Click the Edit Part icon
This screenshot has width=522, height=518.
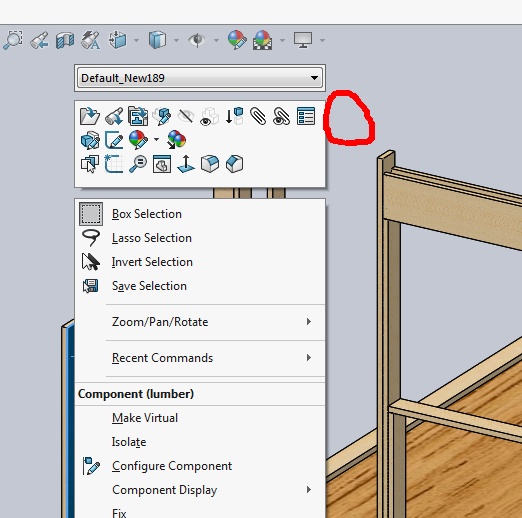point(90,140)
